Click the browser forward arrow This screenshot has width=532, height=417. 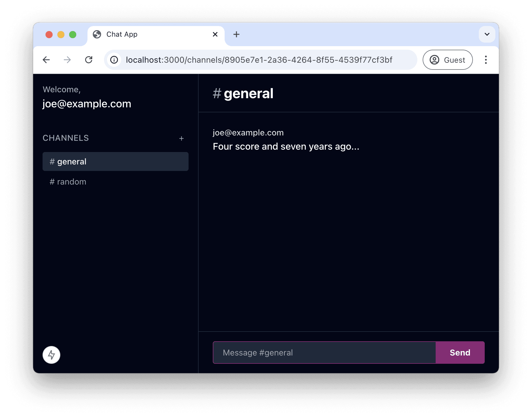[x=67, y=60]
